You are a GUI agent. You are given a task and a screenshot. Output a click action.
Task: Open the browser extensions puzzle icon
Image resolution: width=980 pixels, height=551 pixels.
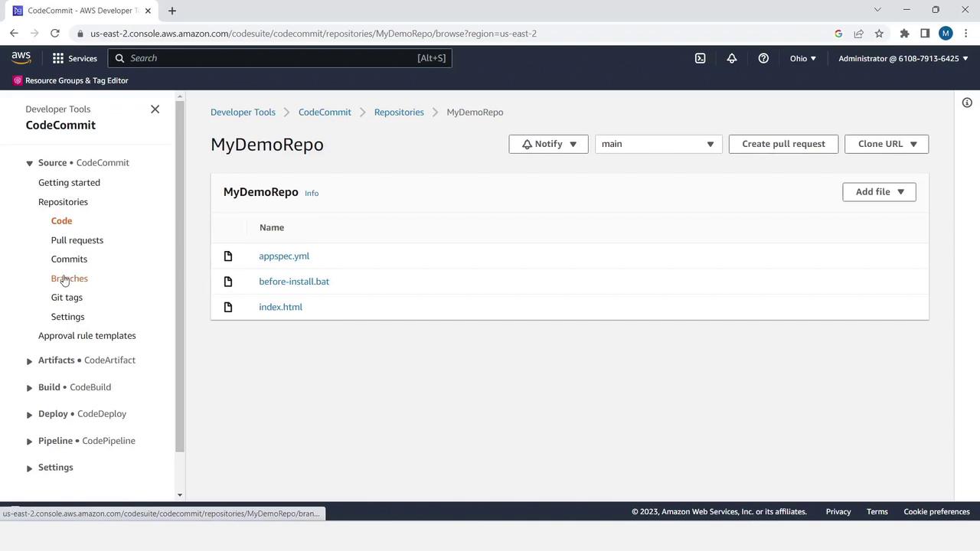904,34
